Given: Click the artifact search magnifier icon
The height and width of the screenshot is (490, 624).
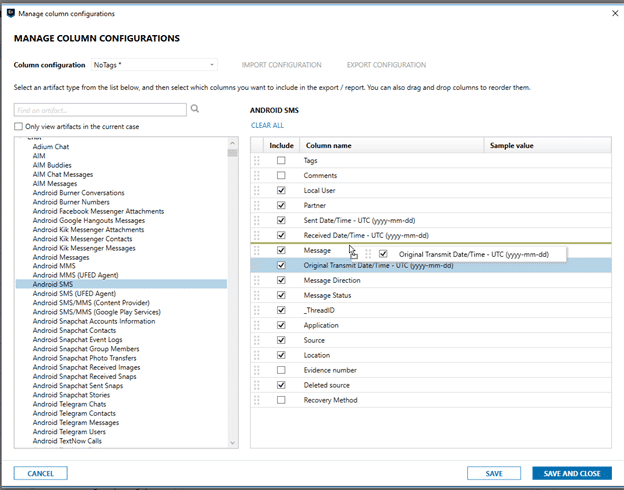Looking at the screenshot, I should 195,109.
